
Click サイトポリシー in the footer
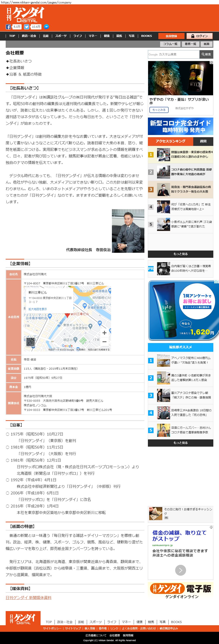click(x=52, y=629)
